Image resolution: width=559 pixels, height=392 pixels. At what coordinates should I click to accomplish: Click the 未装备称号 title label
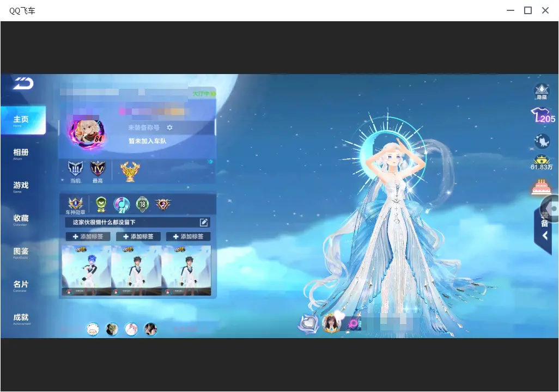[x=144, y=127]
